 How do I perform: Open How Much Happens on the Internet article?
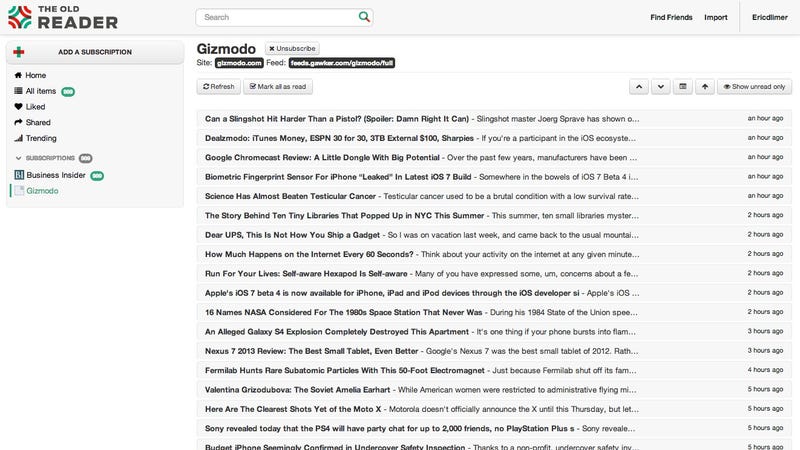coord(494,254)
